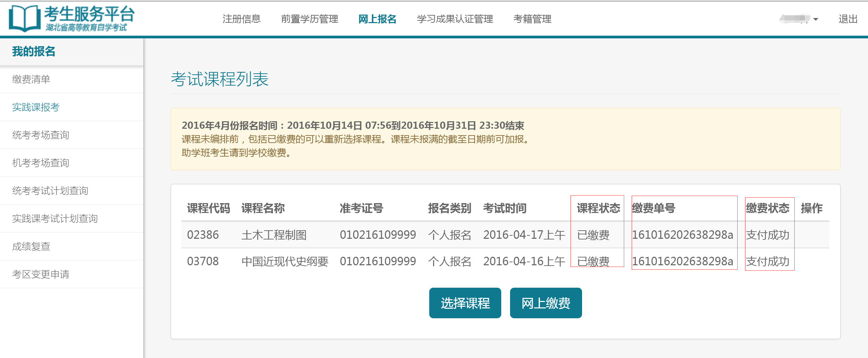Navigate to 考籍管理 menu item

coord(532,19)
